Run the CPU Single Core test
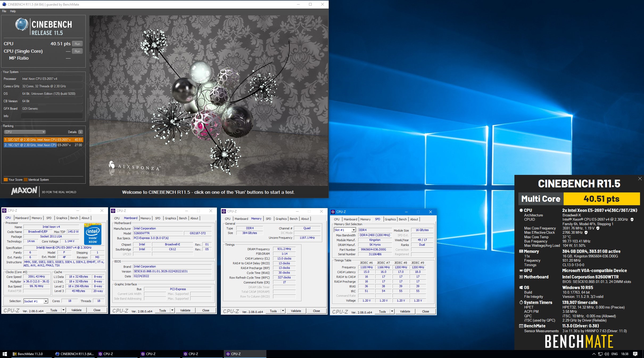Image resolution: width=644 pixels, height=358 pixels. click(x=77, y=51)
